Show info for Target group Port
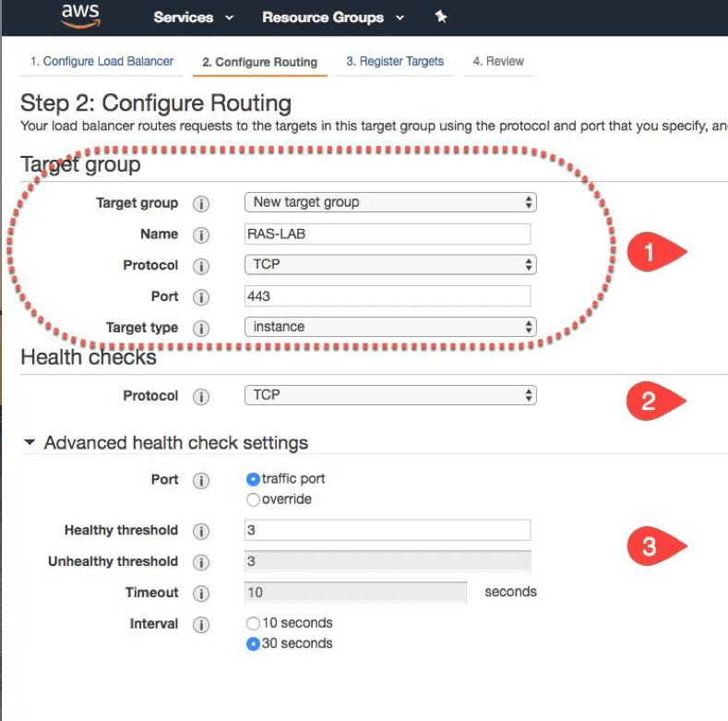The height and width of the screenshot is (721, 728). 201,297
